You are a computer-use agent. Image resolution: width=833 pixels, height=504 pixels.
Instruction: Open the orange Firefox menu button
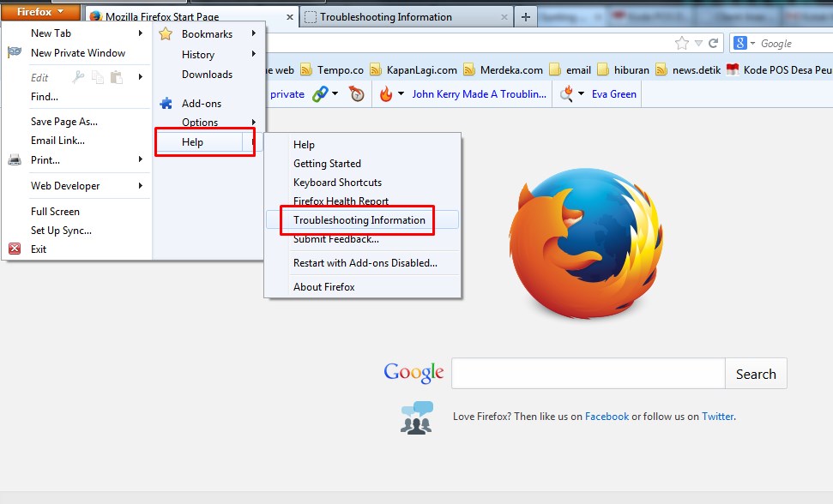(40, 12)
